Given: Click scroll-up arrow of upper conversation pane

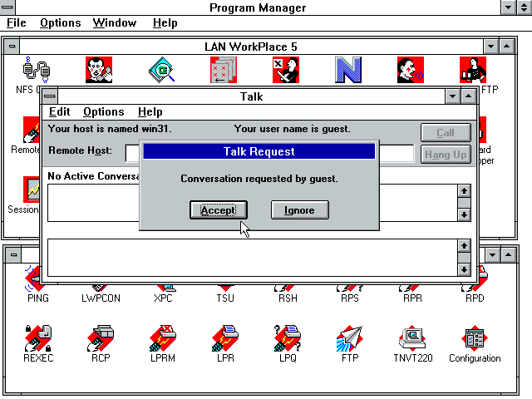Looking at the screenshot, I should pos(464,190).
